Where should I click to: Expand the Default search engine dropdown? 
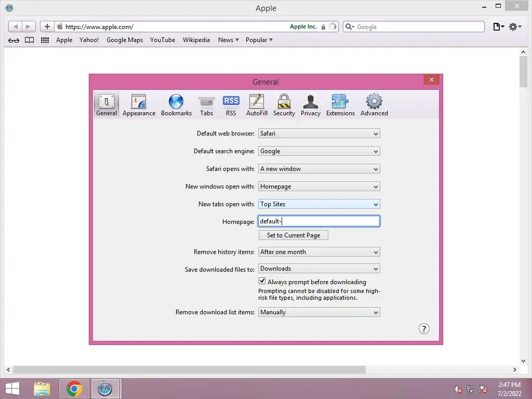point(319,151)
